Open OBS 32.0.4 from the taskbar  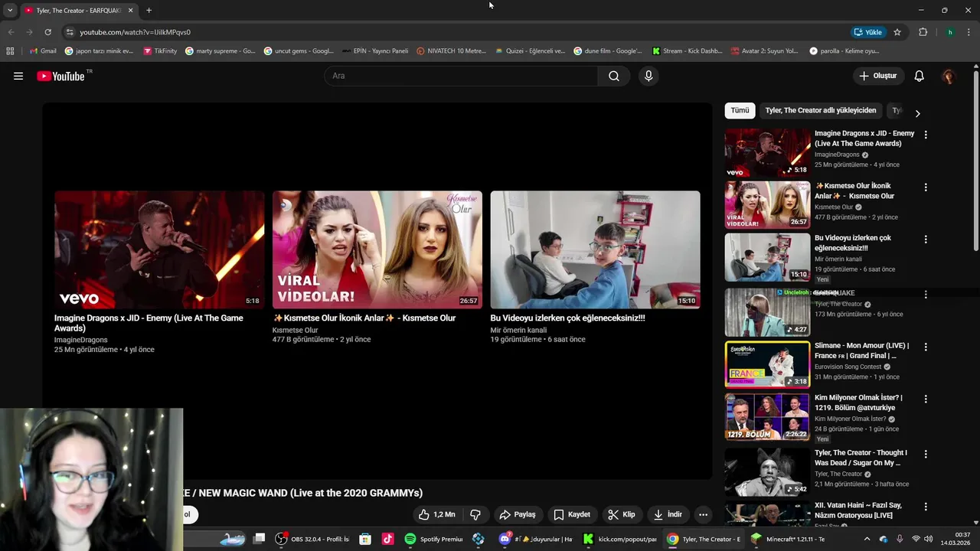[312, 539]
